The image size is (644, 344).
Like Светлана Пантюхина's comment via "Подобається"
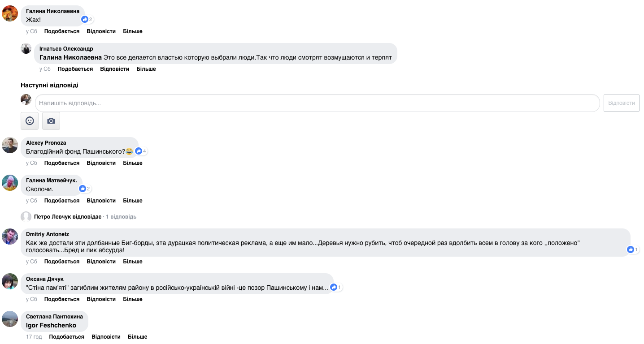tap(67, 337)
